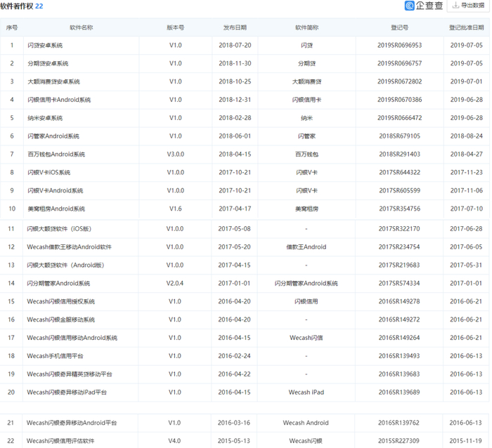This screenshot has height=448, width=492.
Task: Click registration number 2018SR679105
Action: coord(400,136)
